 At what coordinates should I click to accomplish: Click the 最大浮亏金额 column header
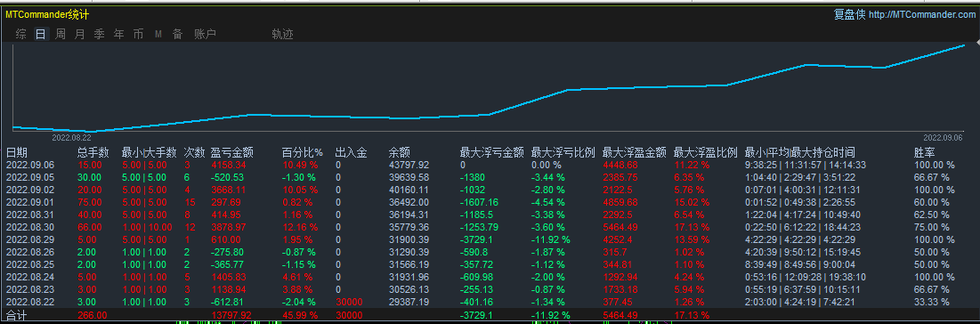(492, 152)
